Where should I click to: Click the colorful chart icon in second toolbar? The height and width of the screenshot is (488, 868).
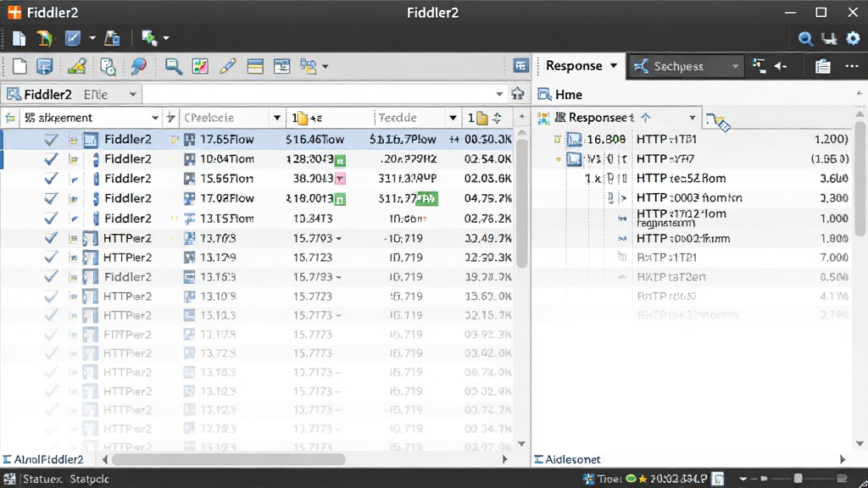(200, 66)
